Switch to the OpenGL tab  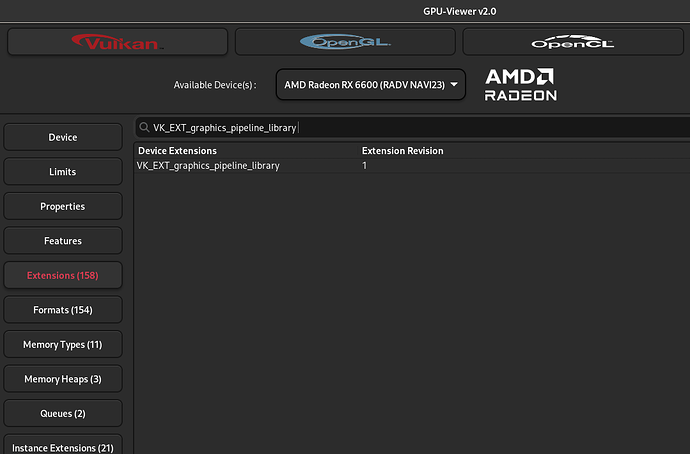coord(345,42)
